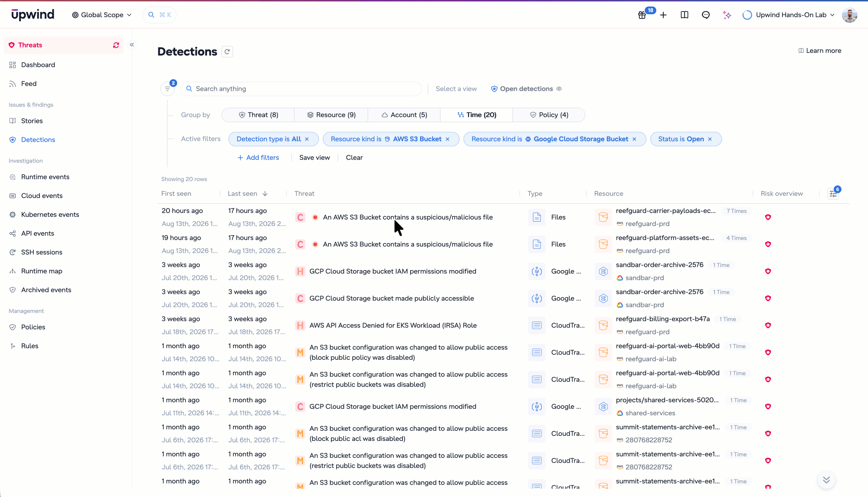Open the user profile avatar

click(850, 15)
